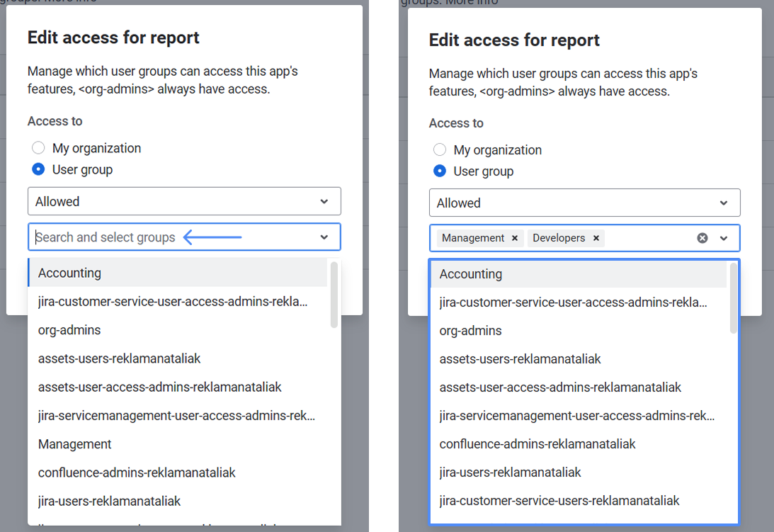The width and height of the screenshot is (774, 532).
Task: Choose User group radio in right dialog
Action: [440, 171]
